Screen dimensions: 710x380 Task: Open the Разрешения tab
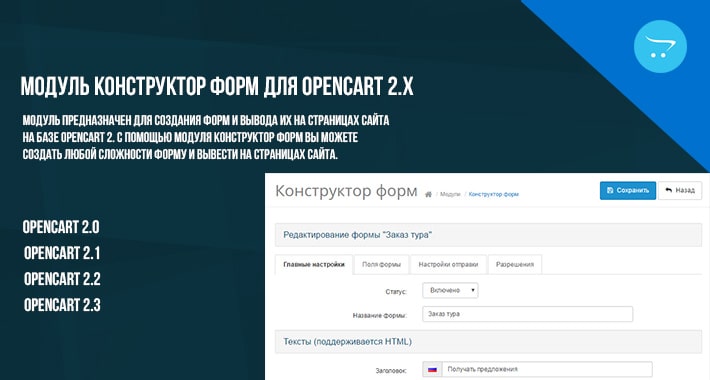tap(514, 265)
